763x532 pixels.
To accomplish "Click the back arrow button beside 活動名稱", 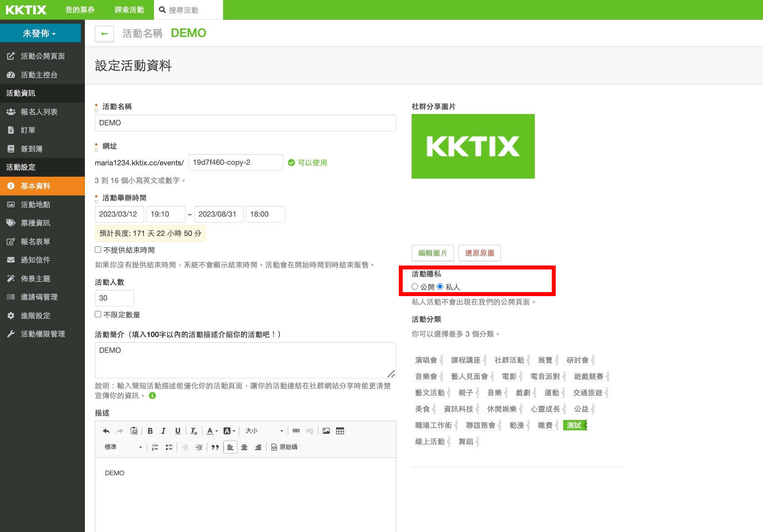I will point(104,34).
